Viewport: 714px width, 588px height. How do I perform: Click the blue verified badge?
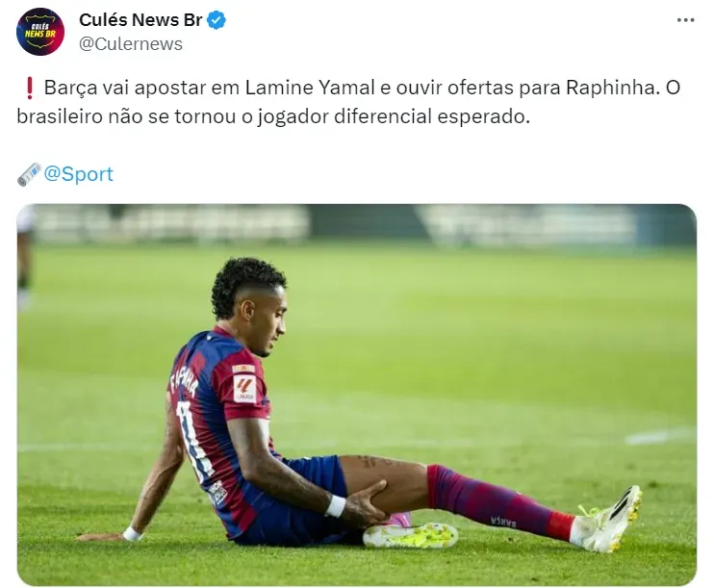pos(217,20)
